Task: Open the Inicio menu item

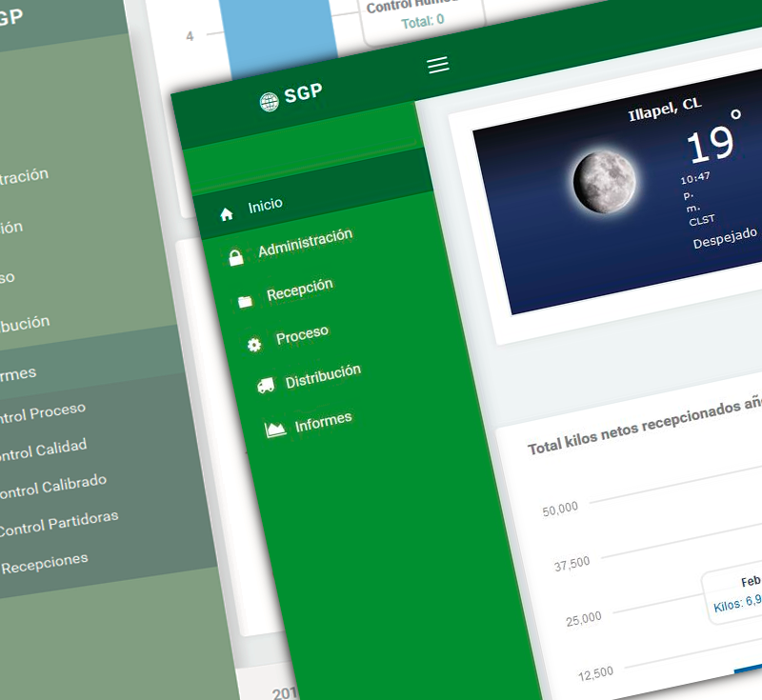Action: tap(266, 205)
